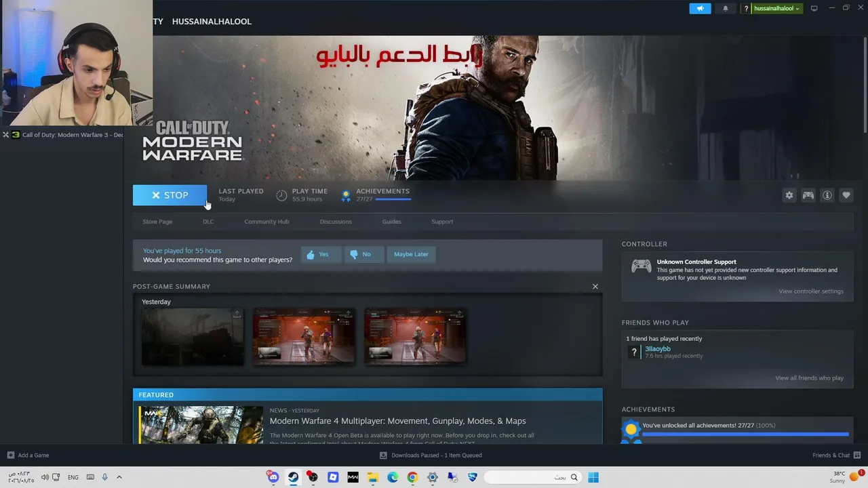Enter Big Picture mode via monitor icon
The width and height of the screenshot is (868, 488).
coord(814,8)
